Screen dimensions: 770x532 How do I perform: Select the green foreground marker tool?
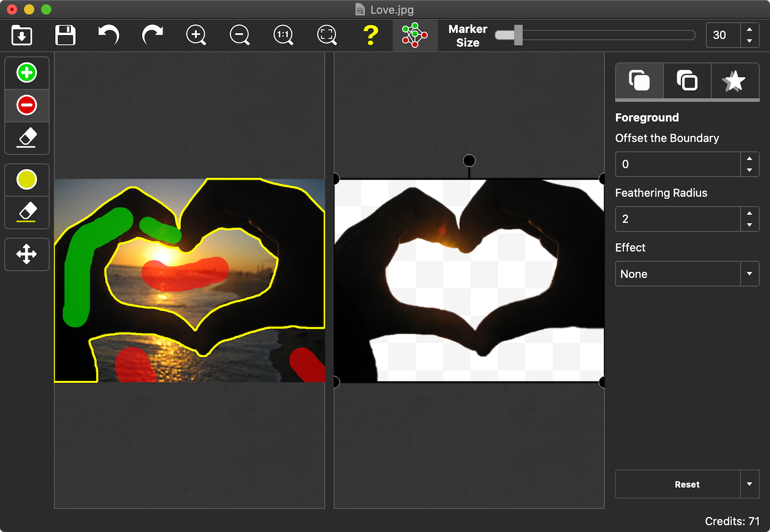27,72
